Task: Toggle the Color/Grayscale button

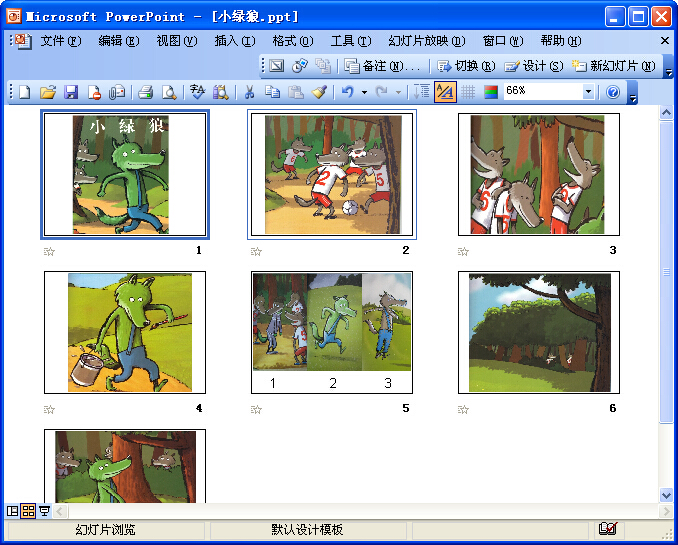Action: coord(491,92)
